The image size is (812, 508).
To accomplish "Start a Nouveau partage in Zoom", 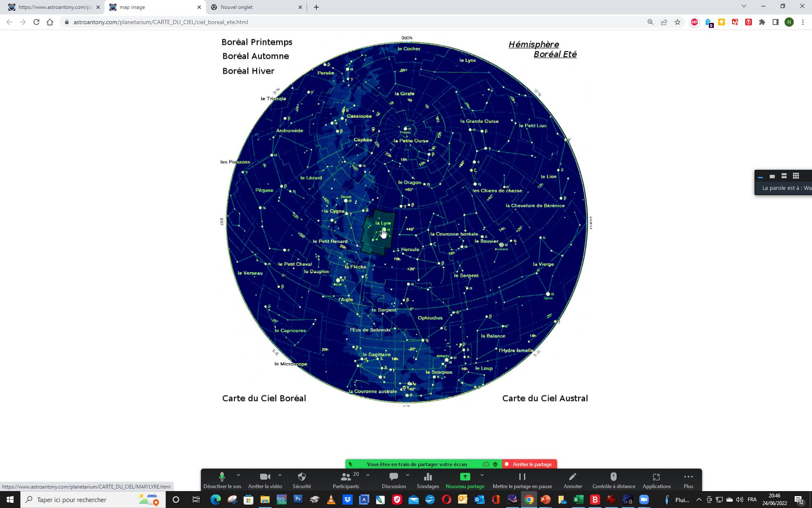I will (x=465, y=480).
